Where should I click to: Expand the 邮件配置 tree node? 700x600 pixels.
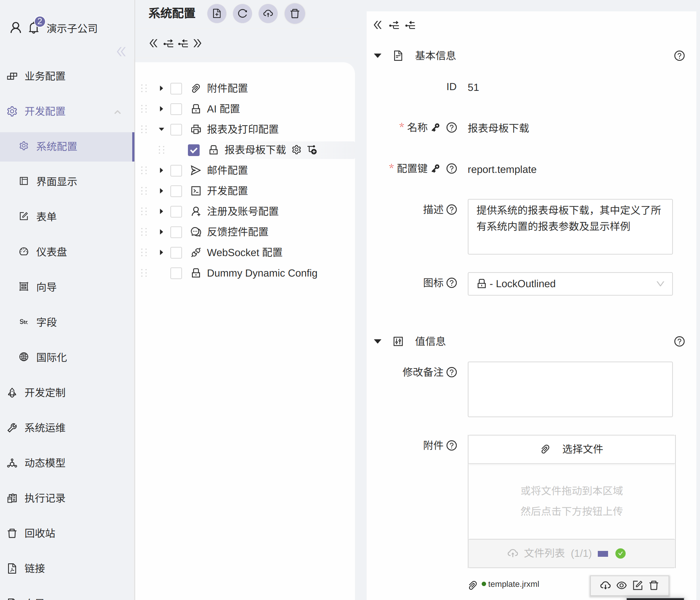(x=161, y=170)
